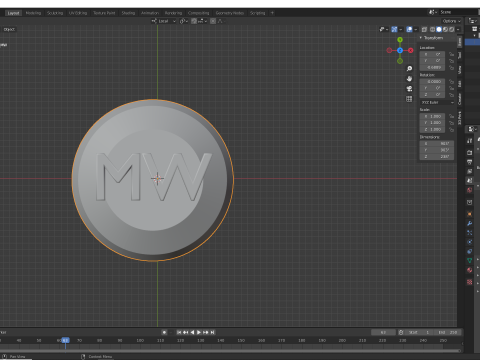Screen dimensions: 480x360
Task: Open the snapping options dropdown
Action: click(x=202, y=21)
